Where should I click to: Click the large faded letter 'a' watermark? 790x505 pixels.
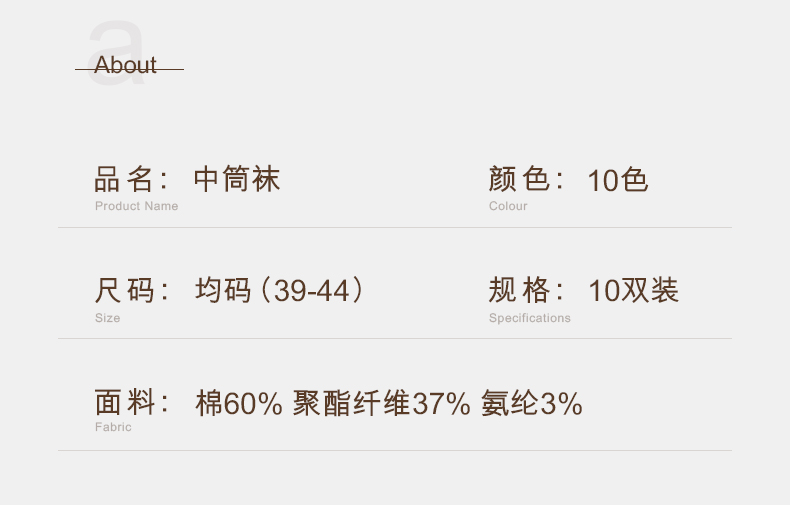coord(117,52)
